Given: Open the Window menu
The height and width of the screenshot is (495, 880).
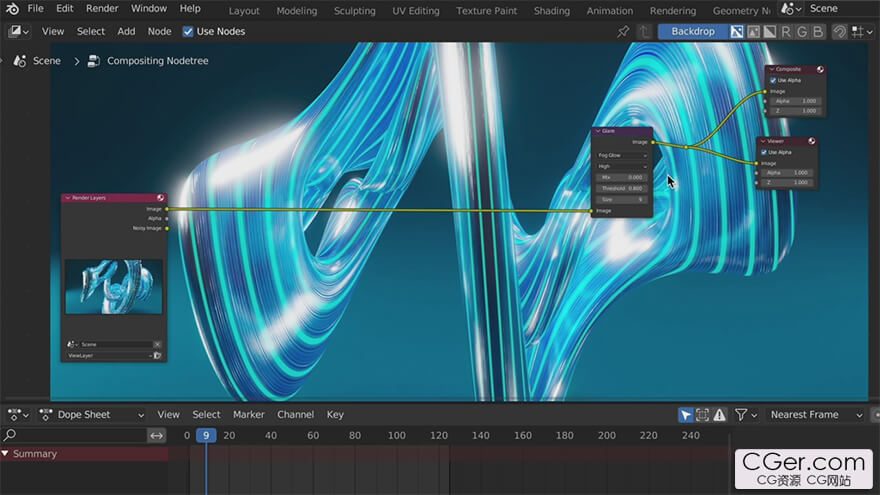Looking at the screenshot, I should 149,8.
